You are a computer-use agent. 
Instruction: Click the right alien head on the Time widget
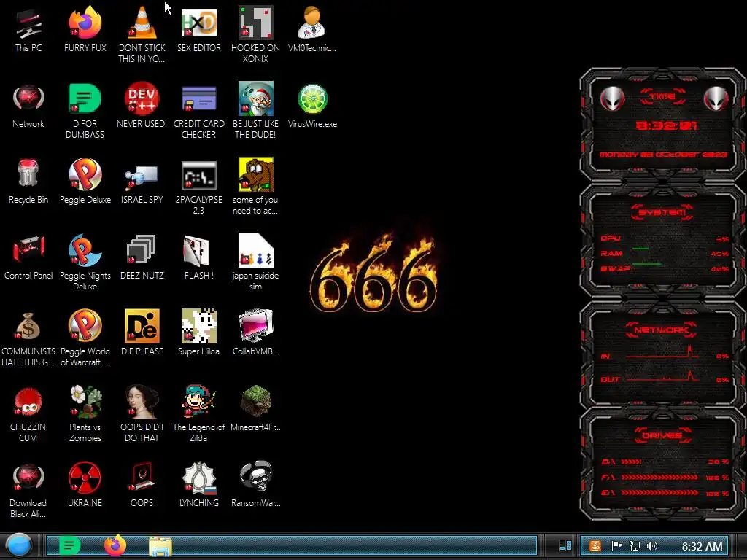click(716, 98)
